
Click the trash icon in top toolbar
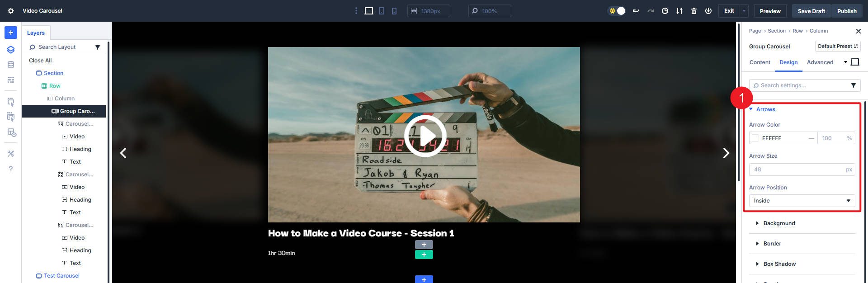(x=693, y=11)
